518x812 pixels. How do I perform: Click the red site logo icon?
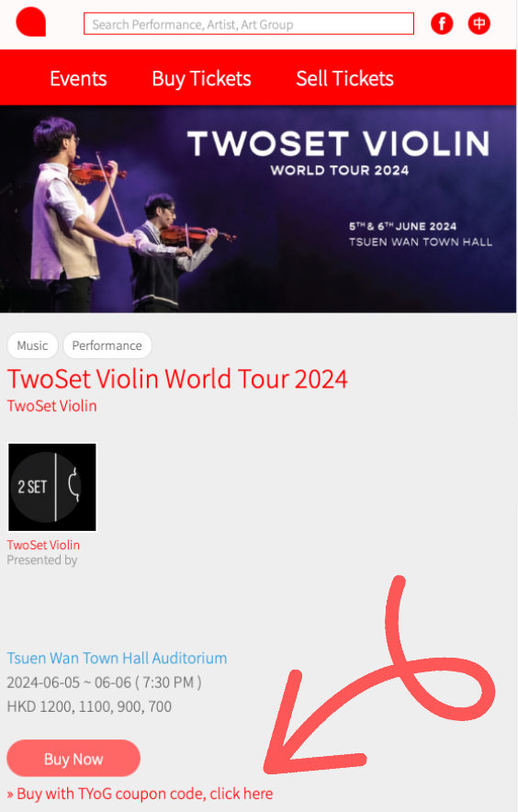(x=31, y=22)
